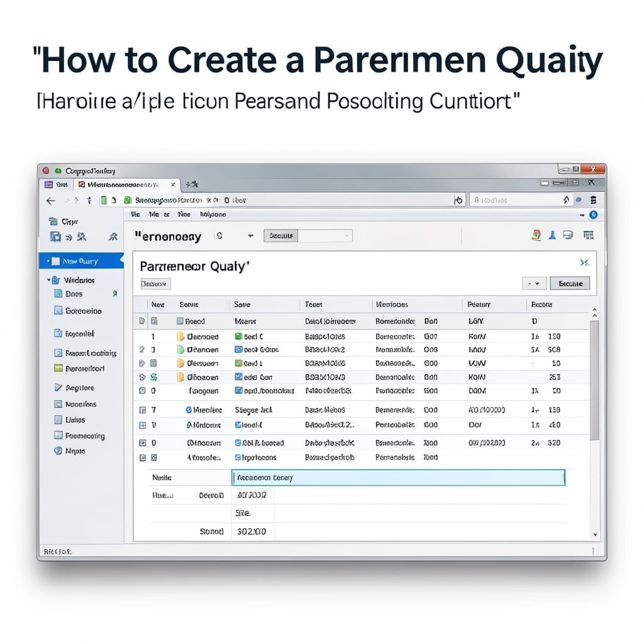Viewport: 644px width, 644px height.
Task: Click the table scrollbar's down arrow
Action: [x=595, y=535]
